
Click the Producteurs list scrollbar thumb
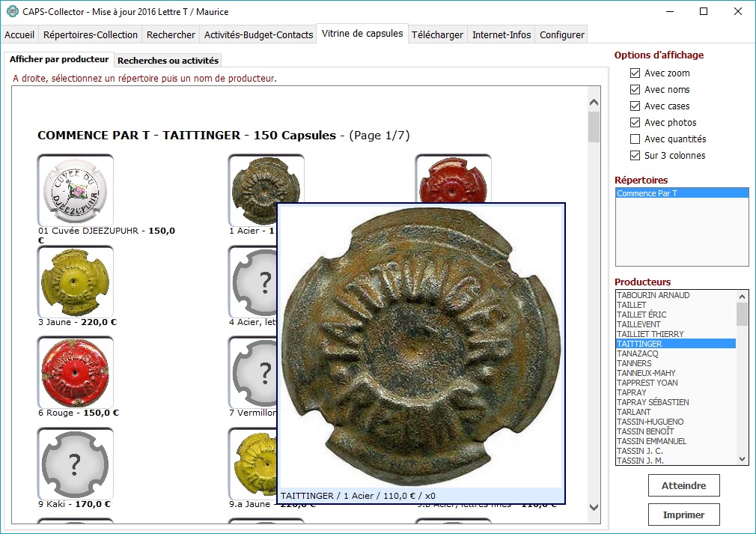[742, 314]
